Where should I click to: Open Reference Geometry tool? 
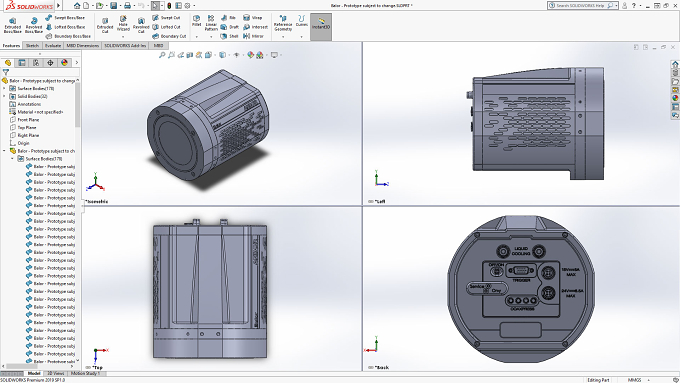click(x=283, y=23)
